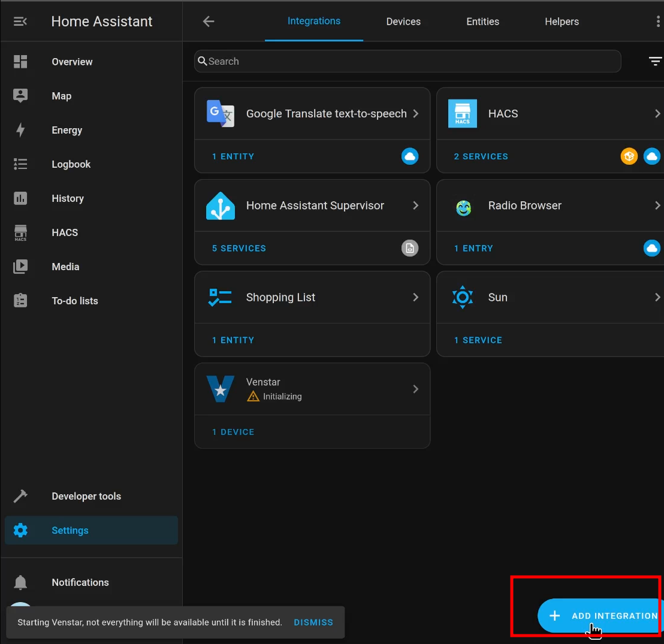Click the Venstar logo icon
Viewport: 664px width, 644px height.
tap(220, 389)
